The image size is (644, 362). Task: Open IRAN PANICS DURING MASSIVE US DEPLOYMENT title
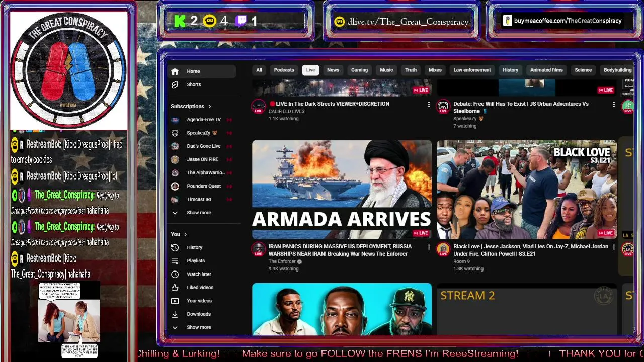(x=341, y=250)
